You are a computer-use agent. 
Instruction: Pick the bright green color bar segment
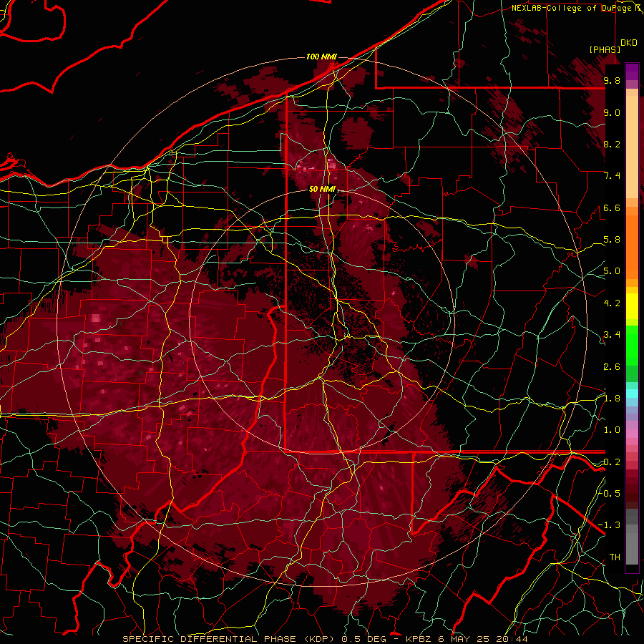coord(632,345)
